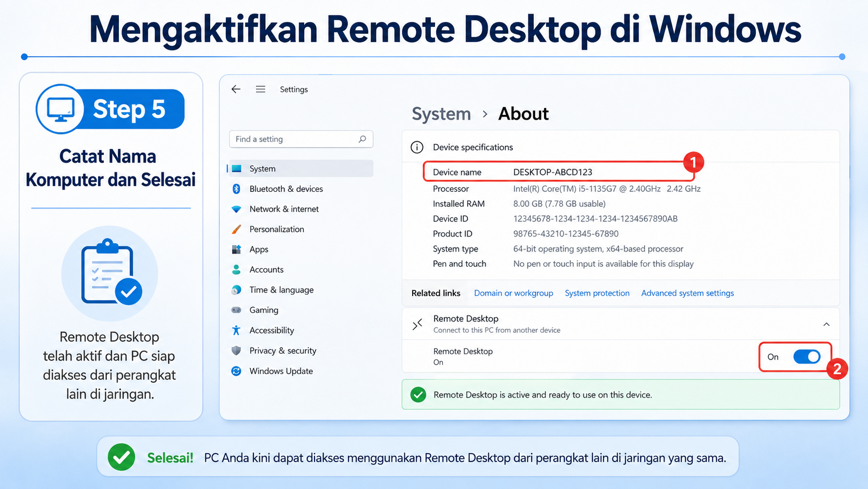Click the "Selesai!" text at bottom
The width and height of the screenshot is (868, 489).
[x=170, y=458]
